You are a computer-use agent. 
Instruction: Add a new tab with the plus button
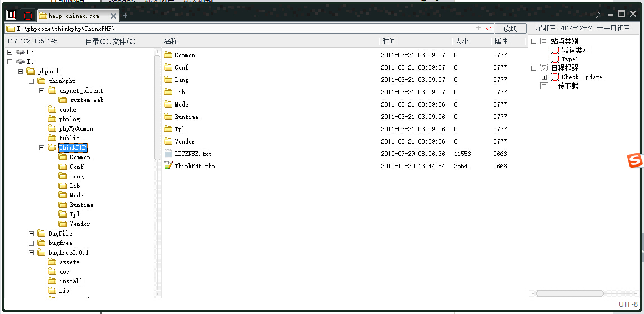coord(125,16)
